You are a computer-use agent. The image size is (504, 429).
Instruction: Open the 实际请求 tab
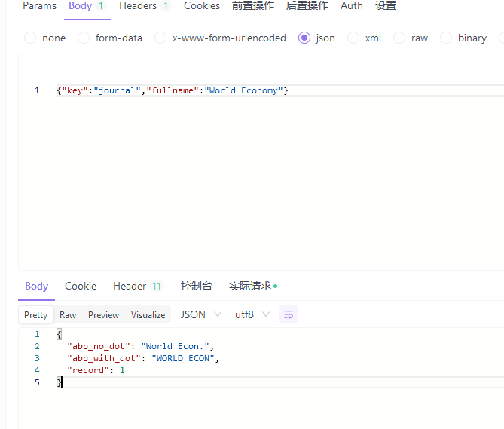pyautogui.click(x=253, y=286)
